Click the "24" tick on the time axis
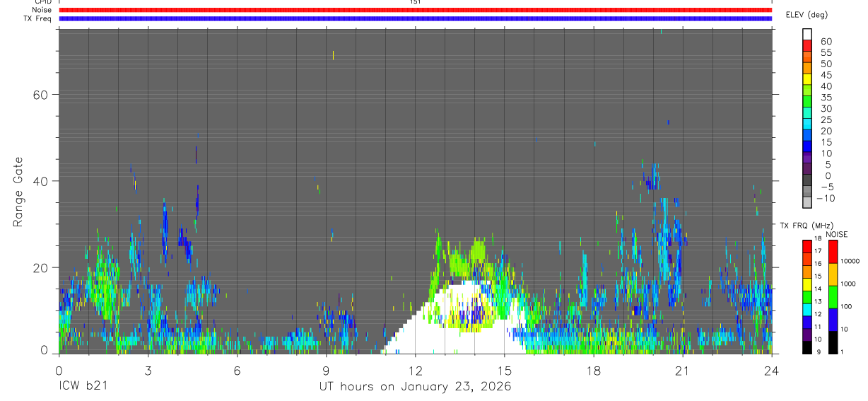This screenshot has height=401, width=868. 772,370
